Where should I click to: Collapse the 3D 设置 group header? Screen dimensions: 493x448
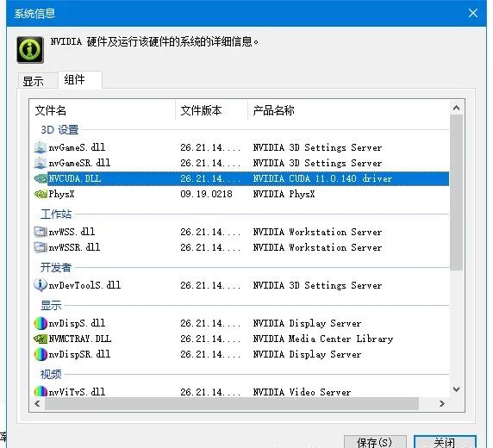coord(59,129)
